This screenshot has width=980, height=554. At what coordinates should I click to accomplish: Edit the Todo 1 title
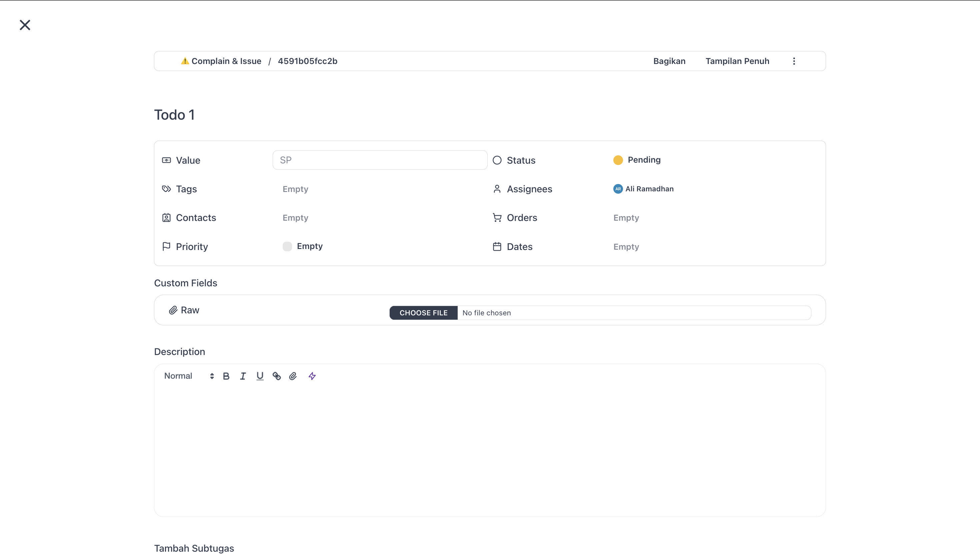coord(174,115)
